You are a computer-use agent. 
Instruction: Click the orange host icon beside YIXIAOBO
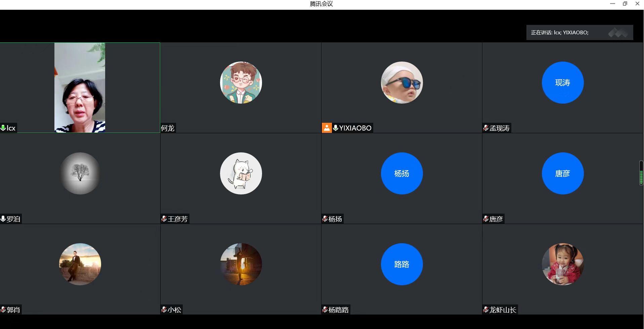tap(327, 128)
